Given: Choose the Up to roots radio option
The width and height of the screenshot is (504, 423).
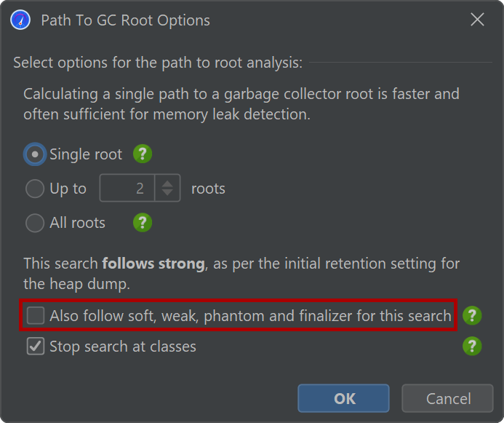Looking at the screenshot, I should (x=35, y=189).
